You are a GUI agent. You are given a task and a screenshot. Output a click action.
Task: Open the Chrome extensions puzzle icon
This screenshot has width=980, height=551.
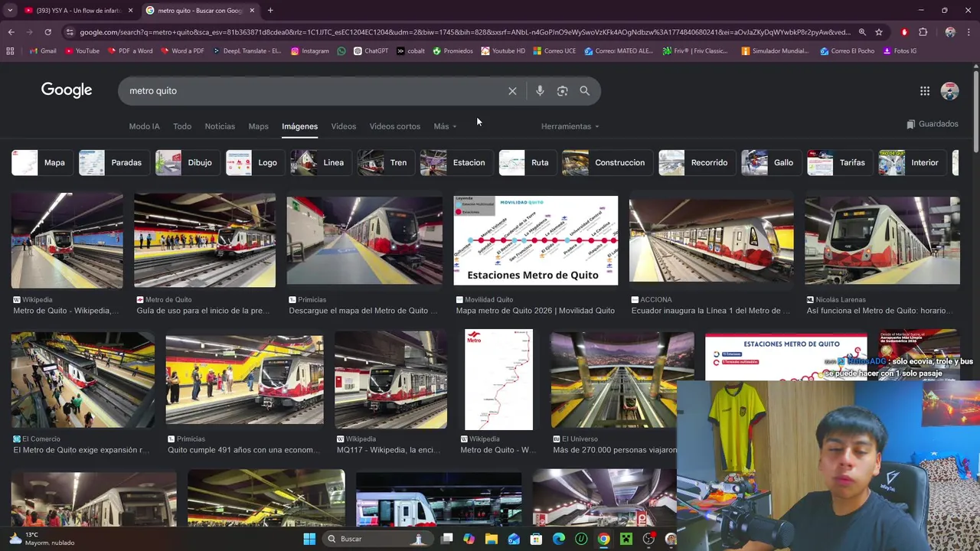click(923, 32)
